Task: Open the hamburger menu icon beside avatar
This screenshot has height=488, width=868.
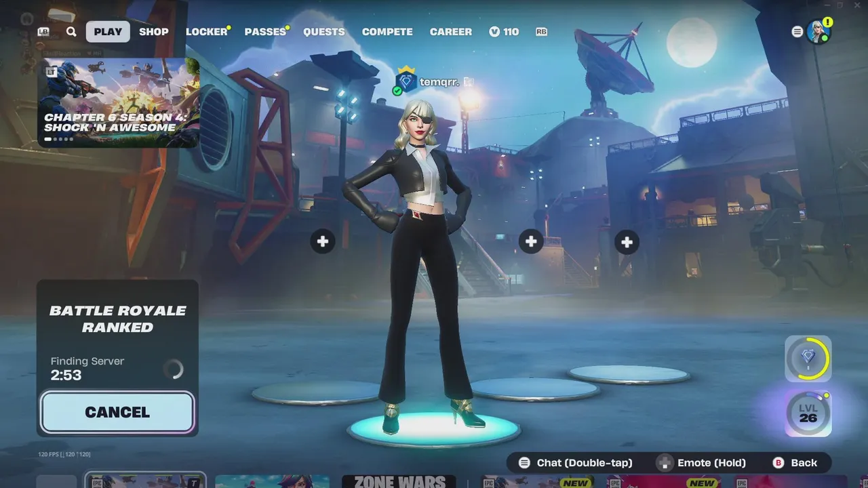Action: pyautogui.click(x=797, y=32)
